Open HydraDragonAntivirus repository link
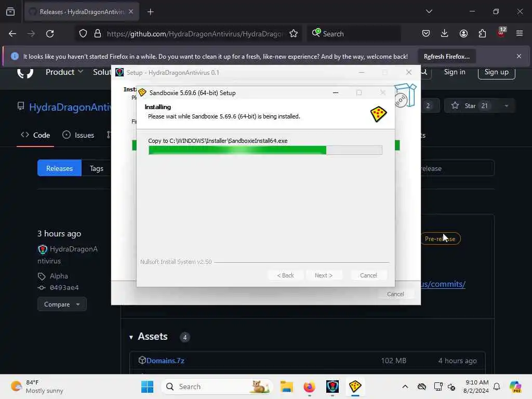Viewport: 532px width, 399px height. click(x=70, y=107)
